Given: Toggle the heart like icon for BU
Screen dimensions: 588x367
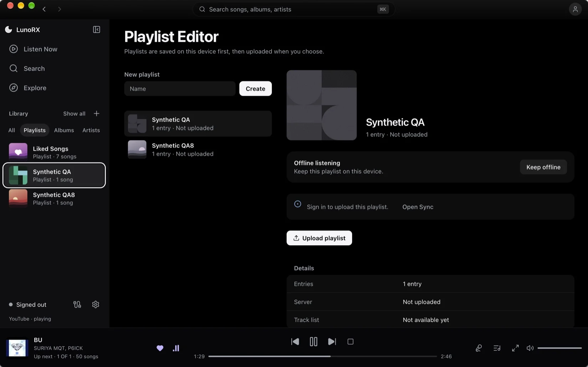Looking at the screenshot, I should click(160, 348).
